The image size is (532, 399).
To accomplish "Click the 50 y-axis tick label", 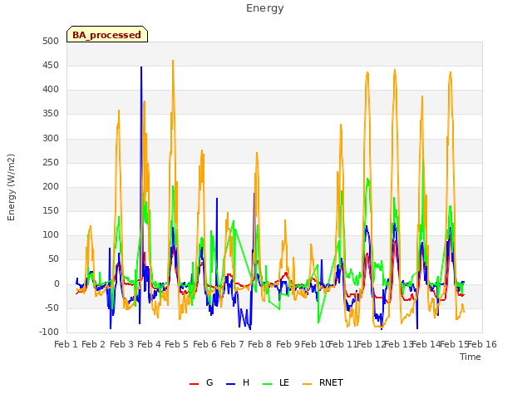I will 53,259.
